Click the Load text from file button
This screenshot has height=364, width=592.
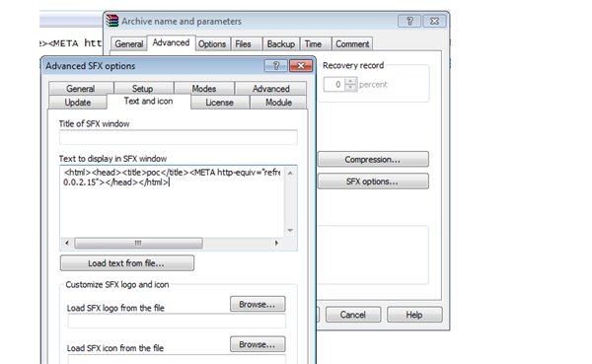tap(127, 263)
